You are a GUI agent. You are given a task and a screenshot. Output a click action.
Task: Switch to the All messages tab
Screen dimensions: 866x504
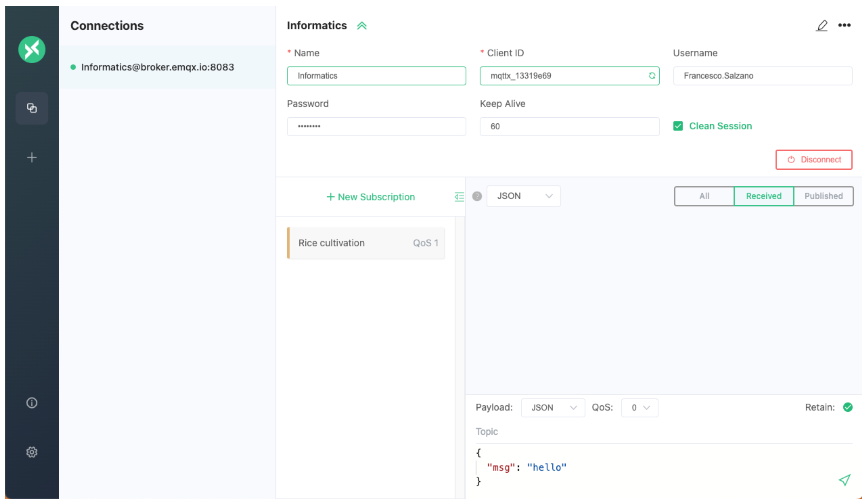coord(704,196)
